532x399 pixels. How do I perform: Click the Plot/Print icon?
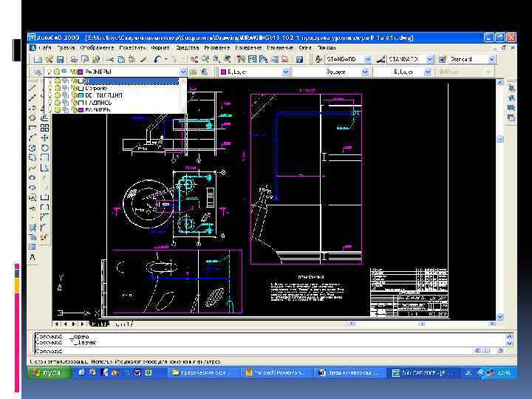point(75,60)
